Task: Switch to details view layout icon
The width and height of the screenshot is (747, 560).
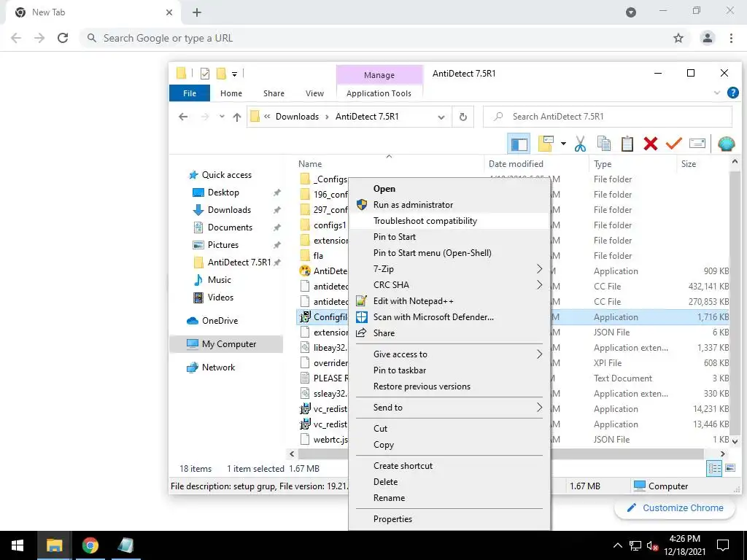Action: coord(715,469)
